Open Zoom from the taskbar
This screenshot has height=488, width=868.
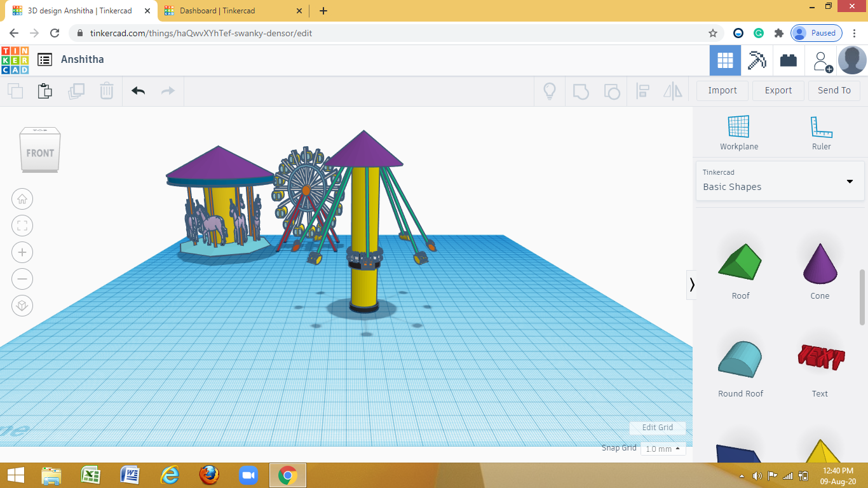pos(248,475)
